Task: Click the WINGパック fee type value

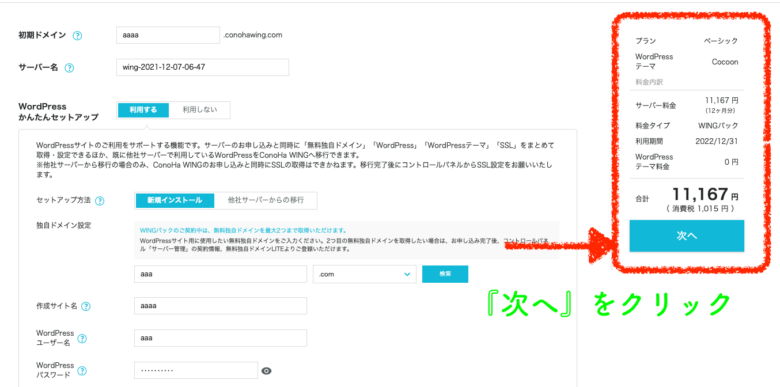Action: point(718,125)
